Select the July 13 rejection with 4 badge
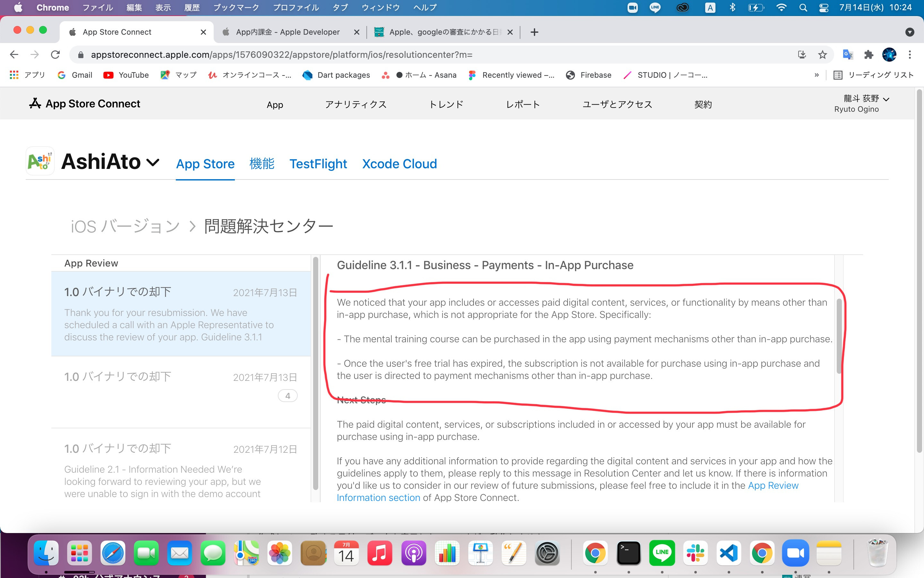Viewport: 924px width, 578px height. [x=181, y=392]
